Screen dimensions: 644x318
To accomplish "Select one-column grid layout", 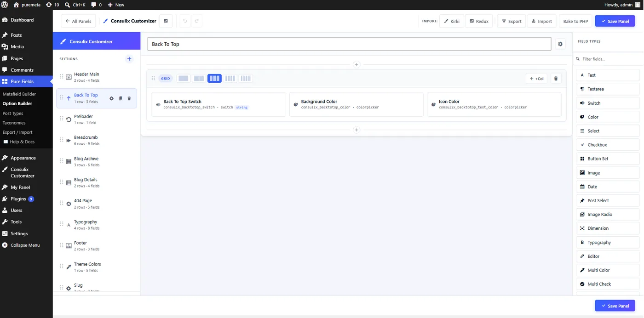I will pos(183,79).
